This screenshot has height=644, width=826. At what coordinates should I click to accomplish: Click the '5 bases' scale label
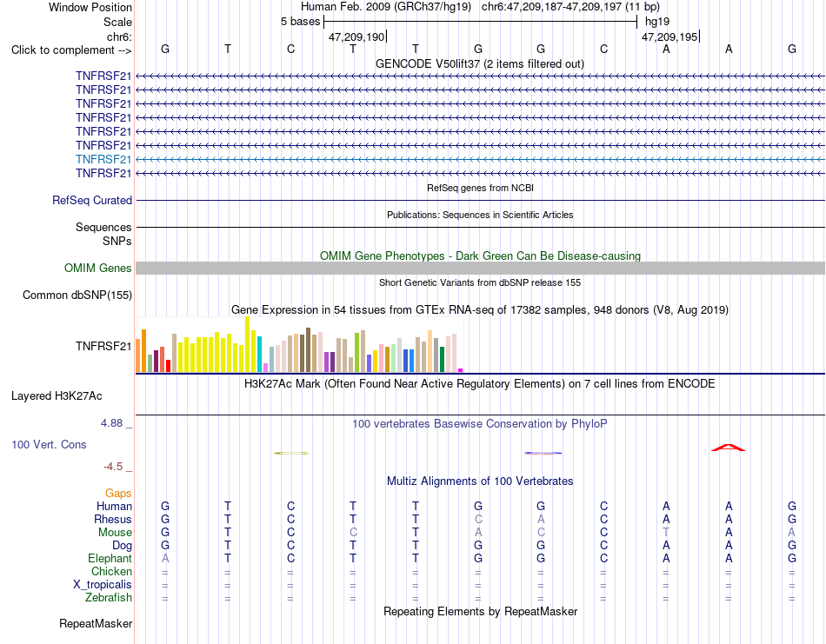300,22
